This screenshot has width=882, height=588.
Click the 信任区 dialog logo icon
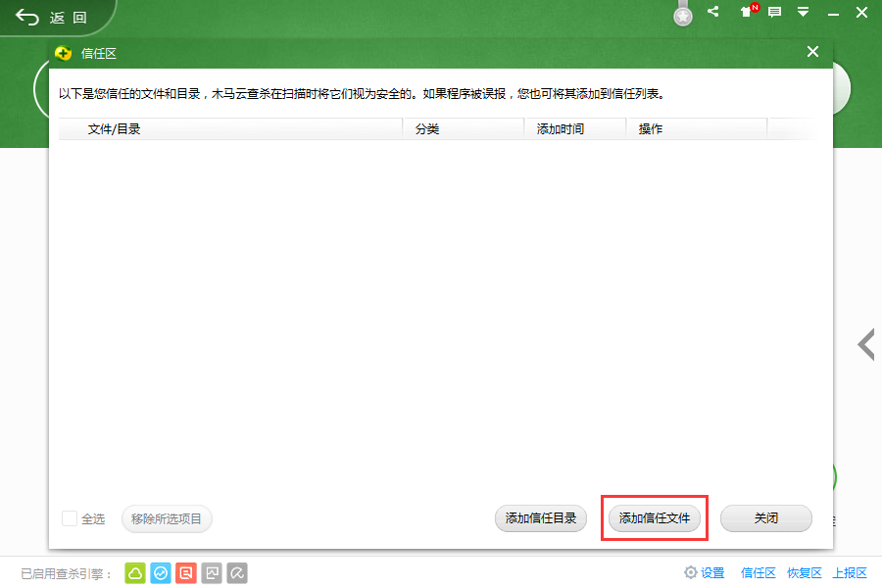coord(63,54)
